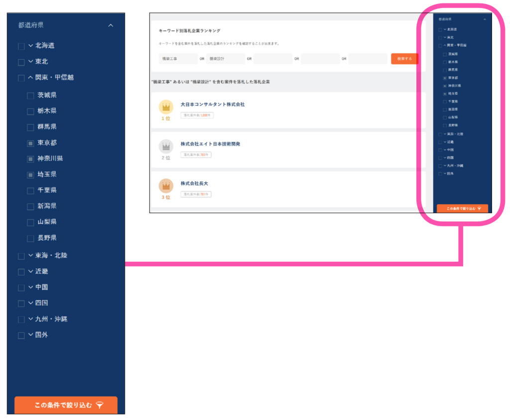Image resolution: width=510 pixels, height=420 pixels.
Task: Check the 東海・北陸 checkbox in large sidebar
Action: tap(21, 256)
